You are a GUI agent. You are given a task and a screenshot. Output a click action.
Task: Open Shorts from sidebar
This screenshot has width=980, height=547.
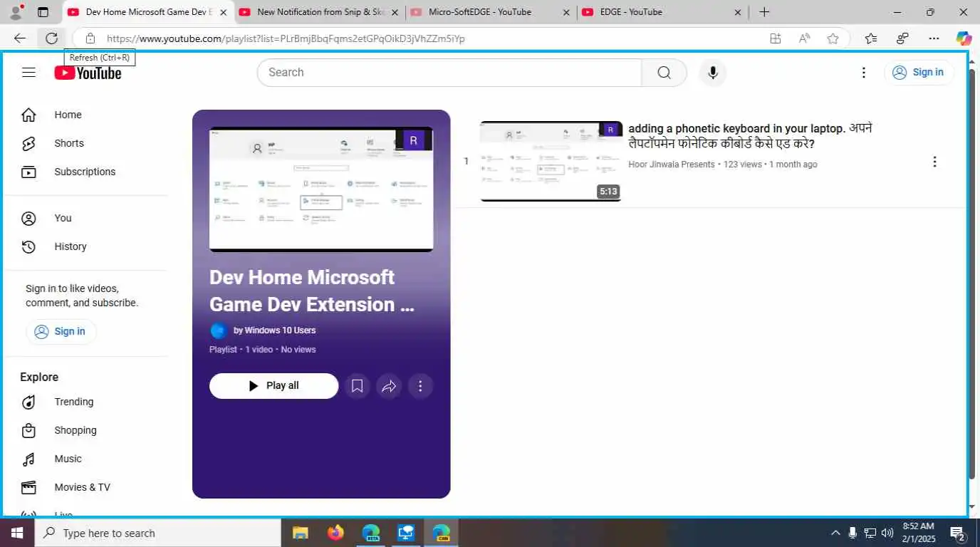tap(69, 143)
